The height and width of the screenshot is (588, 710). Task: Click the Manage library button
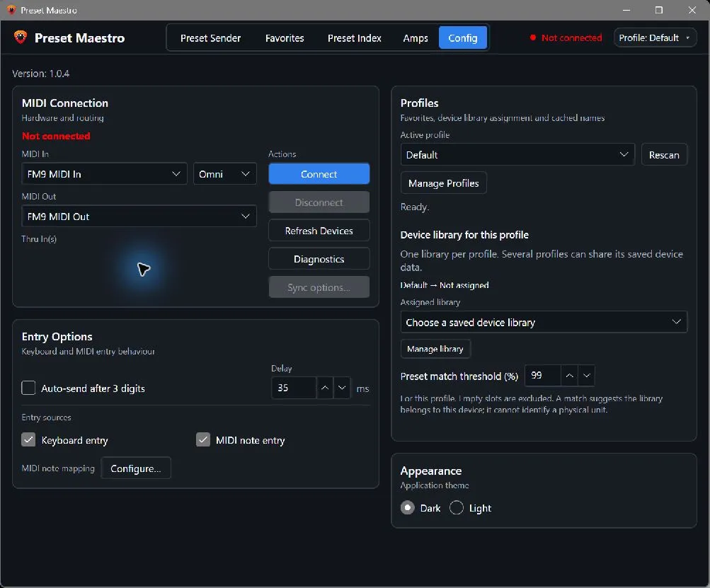tap(435, 349)
